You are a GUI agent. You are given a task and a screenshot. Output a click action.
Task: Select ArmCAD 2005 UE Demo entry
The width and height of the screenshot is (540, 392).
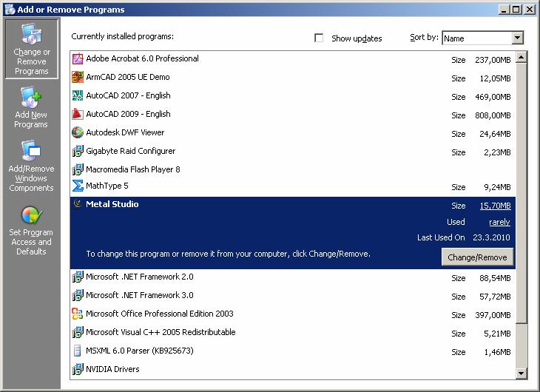(293, 77)
